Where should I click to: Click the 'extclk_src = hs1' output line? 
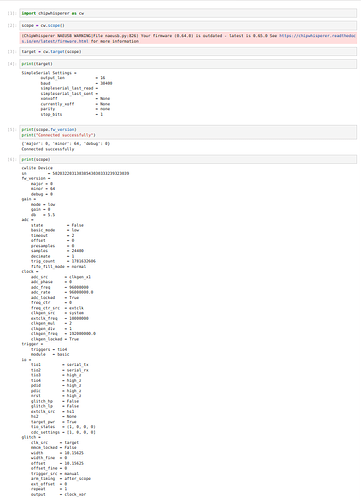tap(53, 412)
